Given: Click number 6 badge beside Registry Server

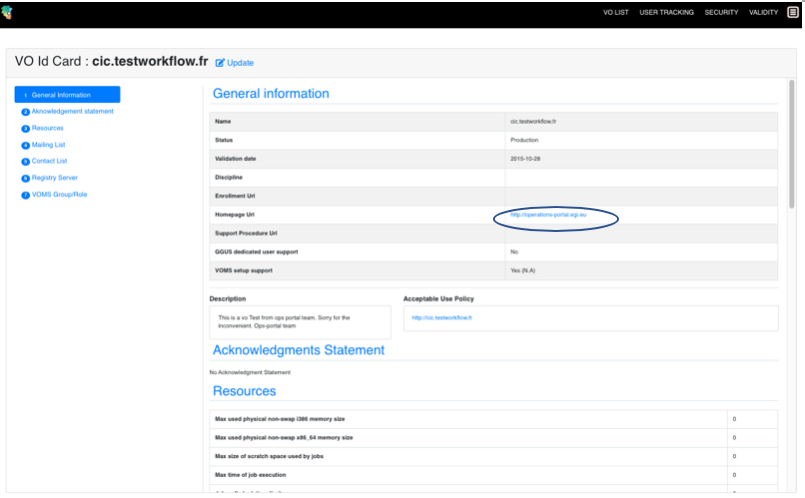Looking at the screenshot, I should pos(25,178).
